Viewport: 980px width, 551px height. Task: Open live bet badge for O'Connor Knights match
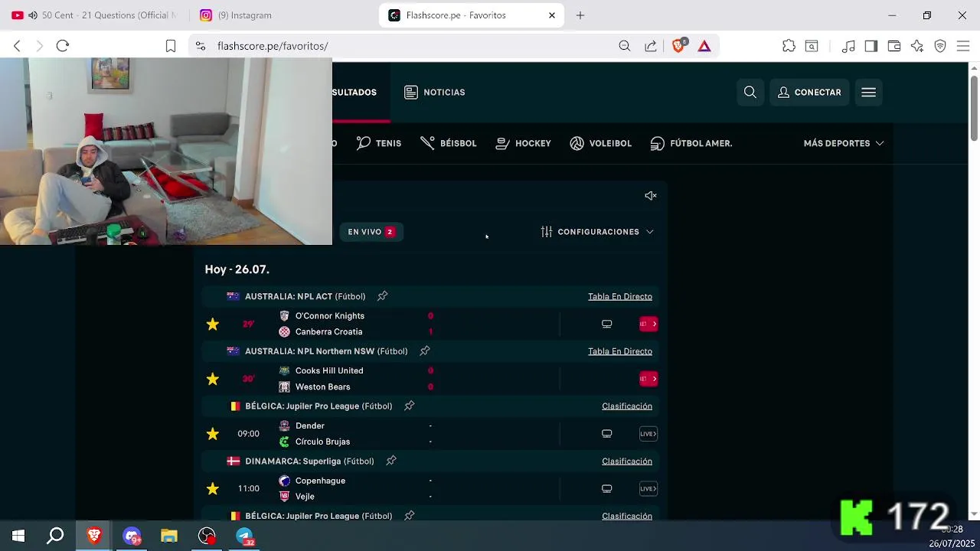(648, 324)
